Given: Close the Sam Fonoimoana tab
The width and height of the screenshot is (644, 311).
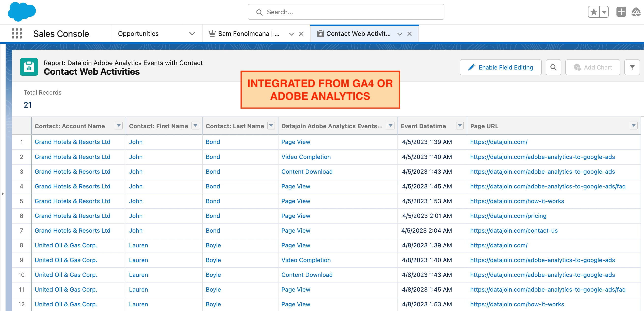Looking at the screenshot, I should (301, 34).
